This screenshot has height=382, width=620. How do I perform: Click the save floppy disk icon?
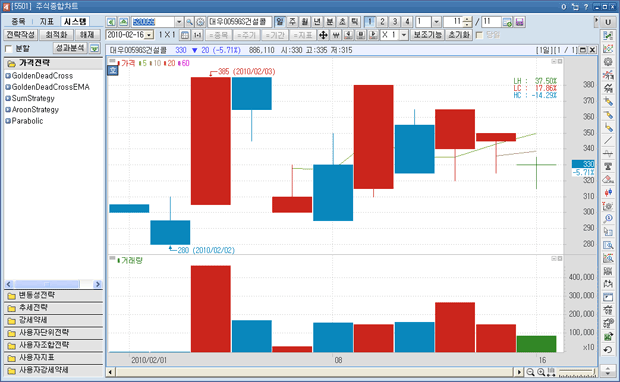pyautogui.click(x=520, y=22)
